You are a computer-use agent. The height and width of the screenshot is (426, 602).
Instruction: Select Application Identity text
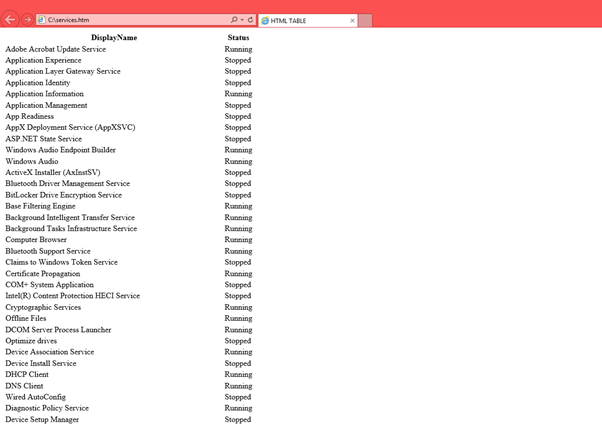38,83
